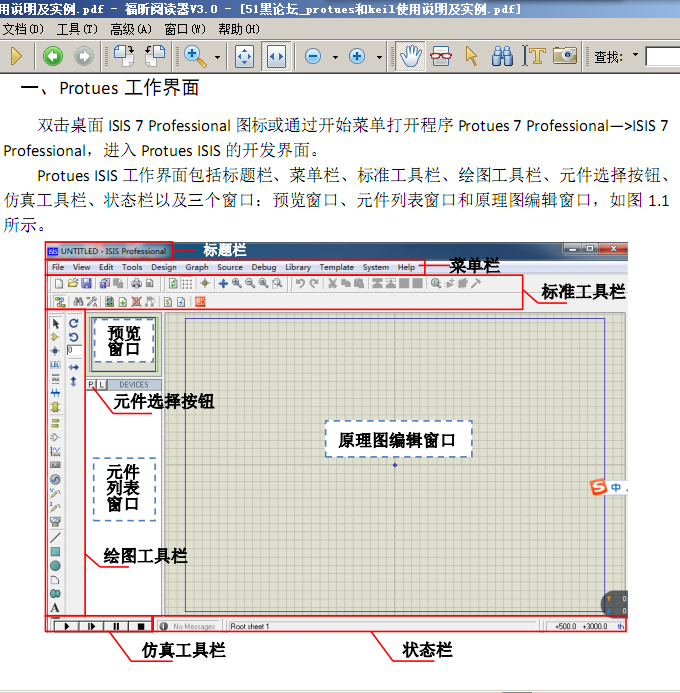
Task: Open the 高级(A) menu
Action: [131, 29]
